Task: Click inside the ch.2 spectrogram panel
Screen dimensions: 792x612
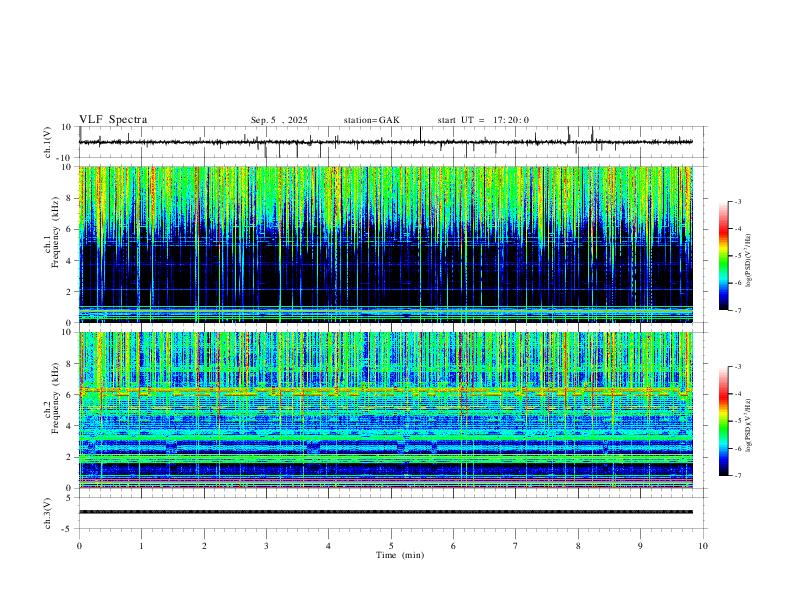Action: pyautogui.click(x=385, y=410)
